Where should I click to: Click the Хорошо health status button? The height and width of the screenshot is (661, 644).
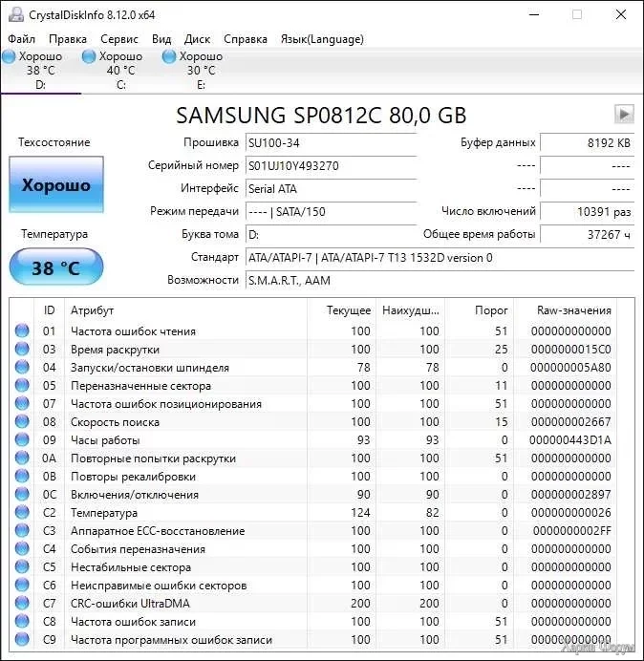(56, 184)
